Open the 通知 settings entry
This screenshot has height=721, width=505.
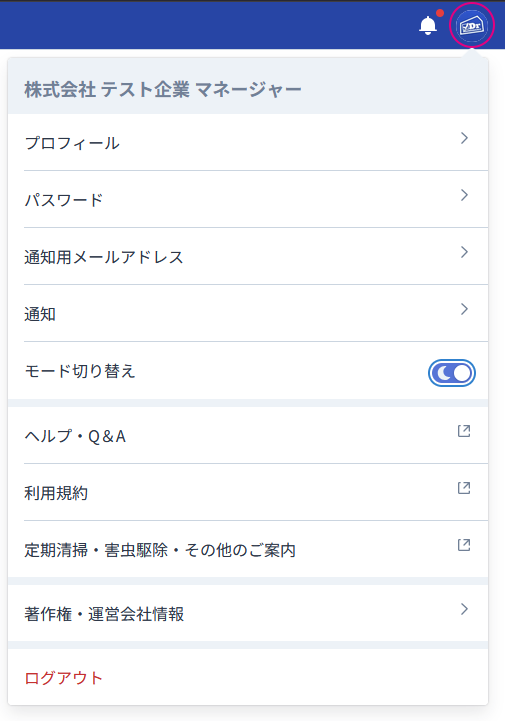pos(248,314)
